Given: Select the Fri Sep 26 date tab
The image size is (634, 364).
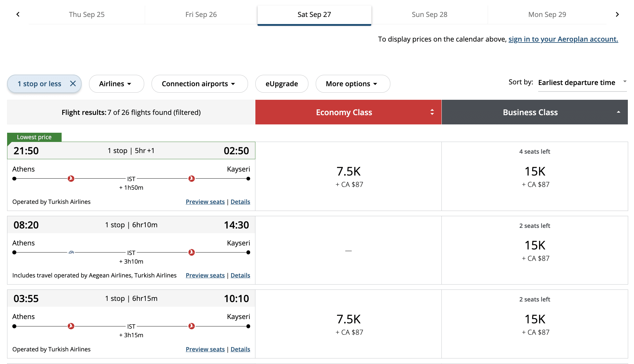Looking at the screenshot, I should 201,14.
